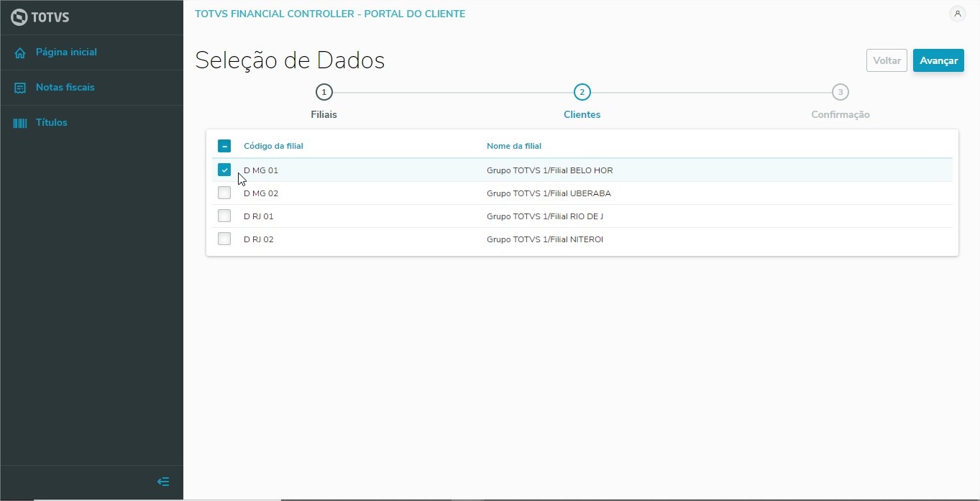
Task: Uncheck the D MG 01 checkbox
Action: tap(224, 170)
